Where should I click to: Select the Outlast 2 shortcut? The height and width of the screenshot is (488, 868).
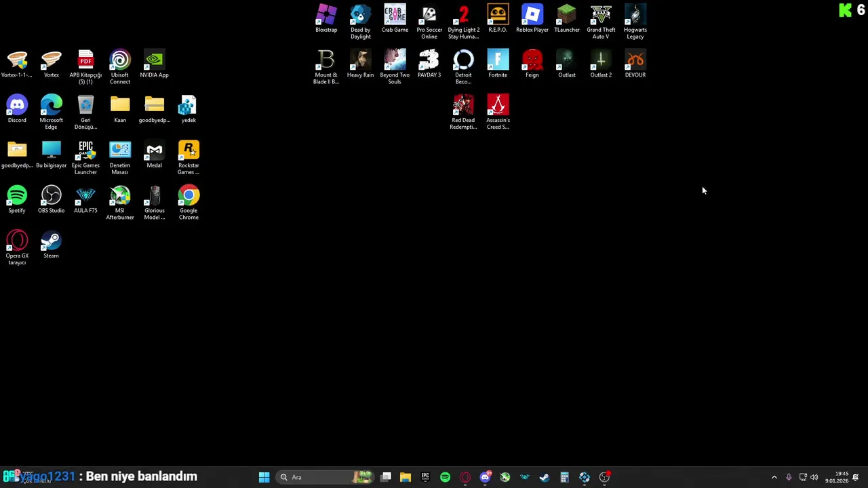click(601, 64)
